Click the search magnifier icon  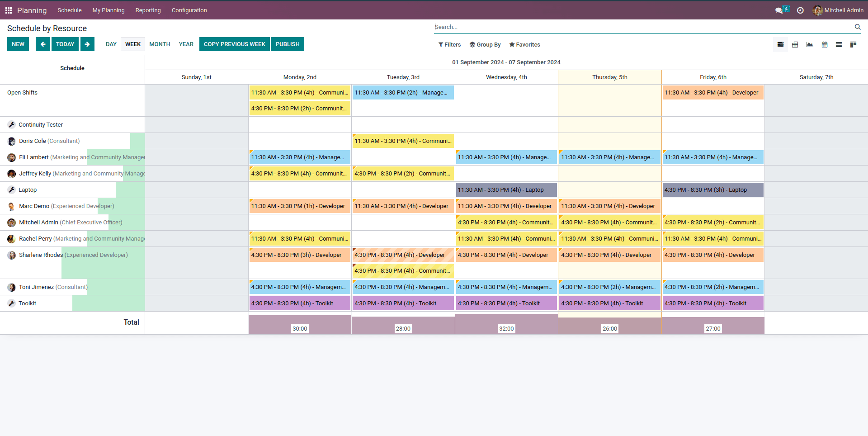pyautogui.click(x=858, y=27)
